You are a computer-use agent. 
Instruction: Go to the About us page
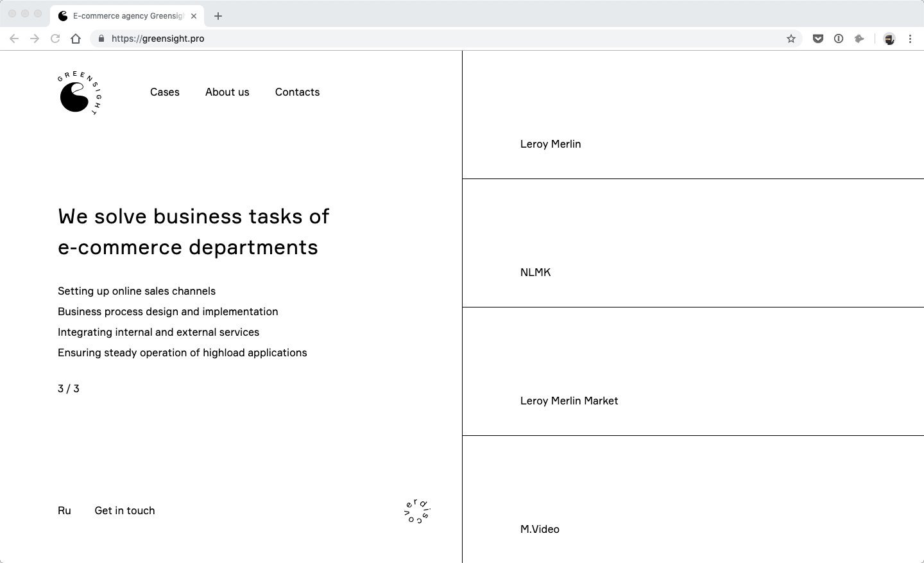(227, 92)
